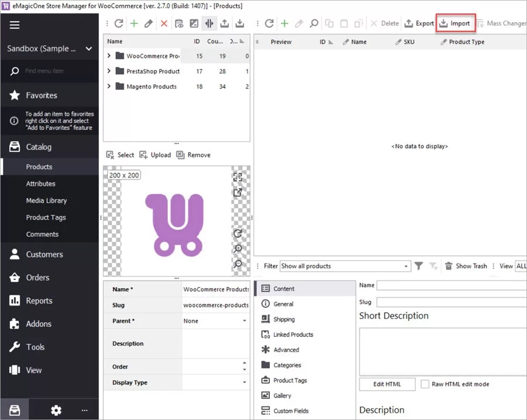
Task: Click Edit HTML below Short Description
Action: point(386,384)
